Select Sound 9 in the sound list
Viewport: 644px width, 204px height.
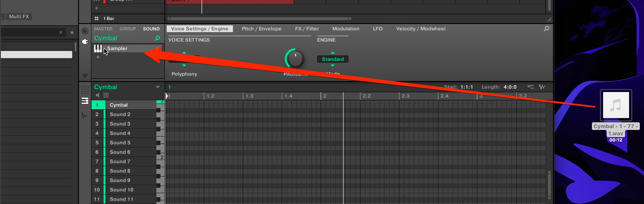(x=124, y=180)
